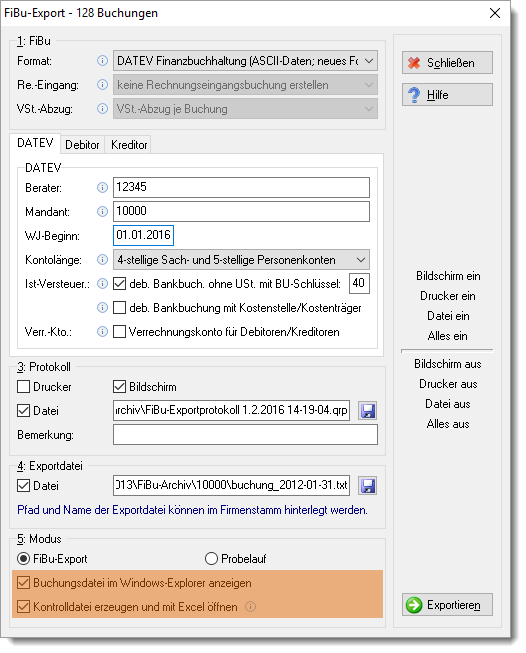Toggle the Bildschirm protocol checkbox
The image size is (526, 653).
point(120,387)
